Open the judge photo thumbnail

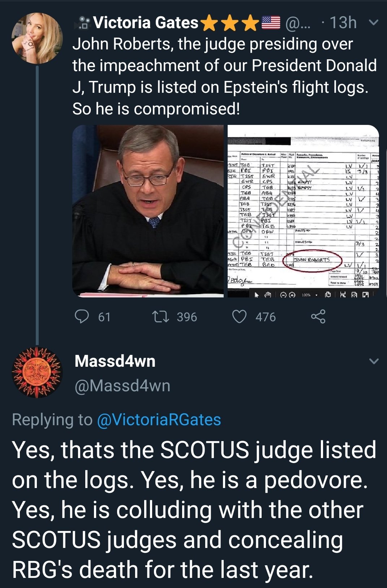[x=148, y=211]
